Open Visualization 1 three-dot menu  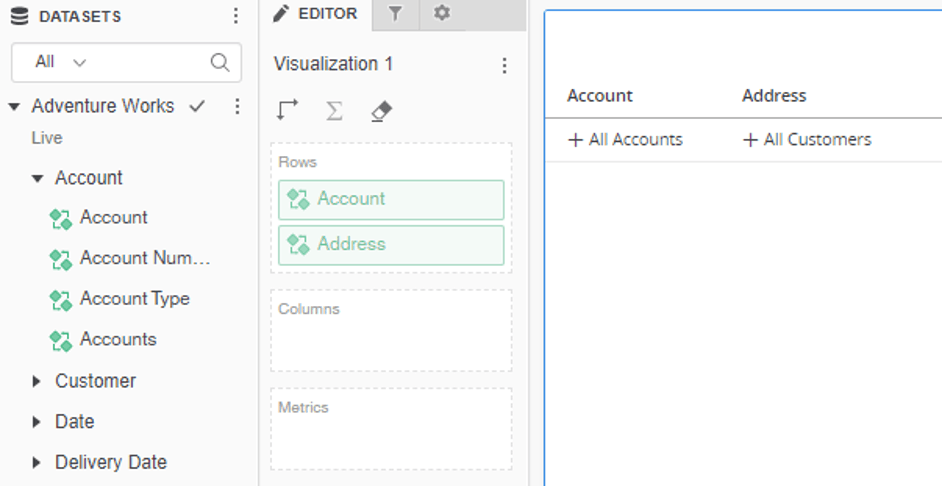[x=504, y=65]
